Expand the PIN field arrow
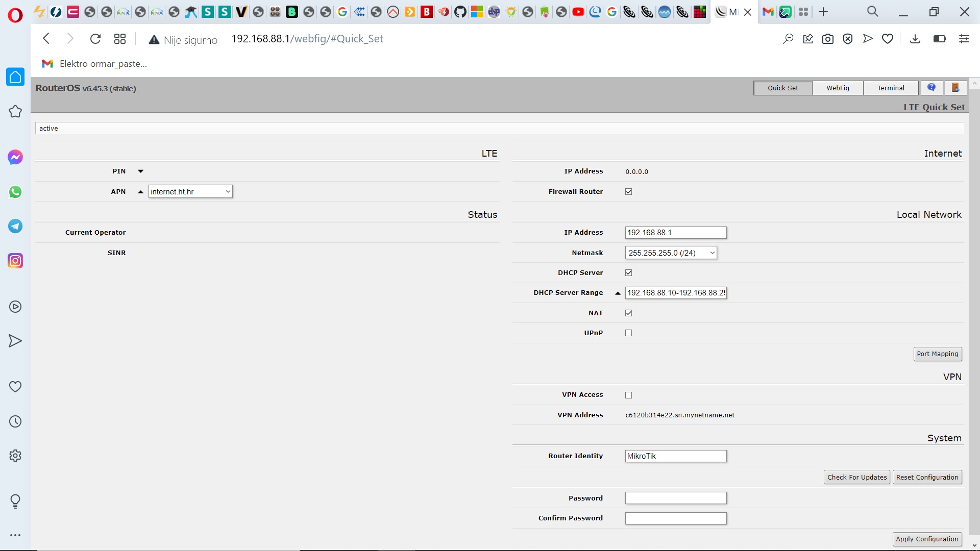 (140, 171)
